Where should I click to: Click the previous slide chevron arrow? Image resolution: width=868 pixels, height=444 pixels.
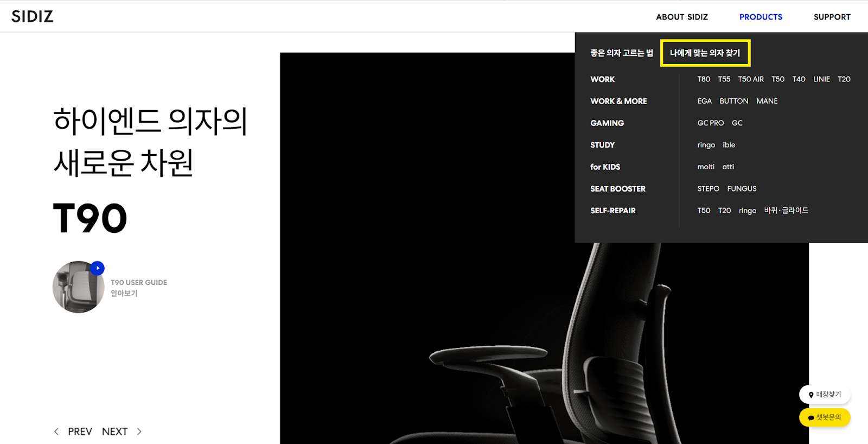(x=56, y=432)
